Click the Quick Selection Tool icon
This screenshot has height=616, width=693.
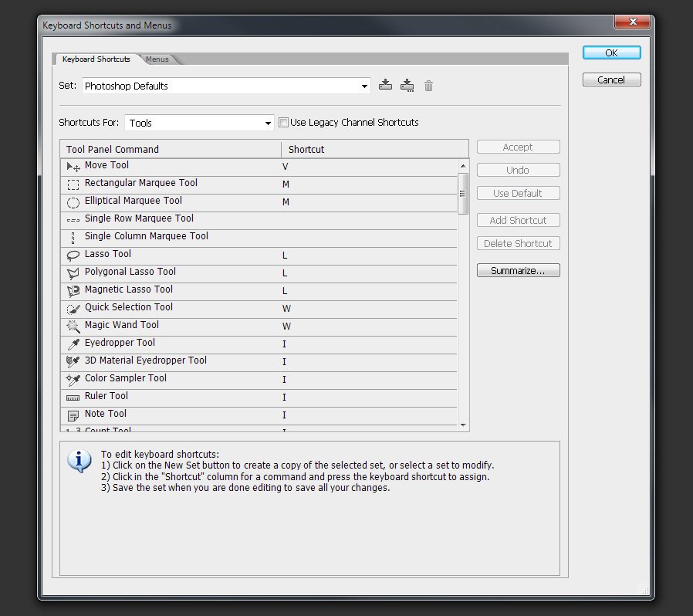coord(73,309)
